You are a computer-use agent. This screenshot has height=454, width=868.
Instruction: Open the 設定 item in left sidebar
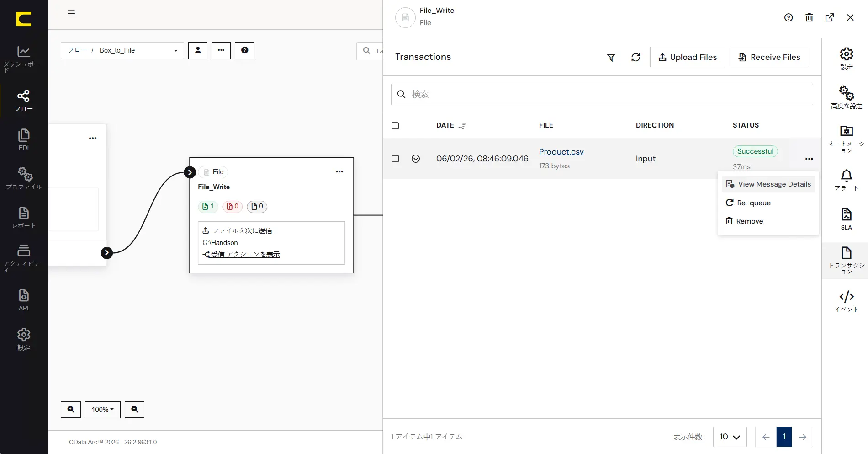pos(24,339)
